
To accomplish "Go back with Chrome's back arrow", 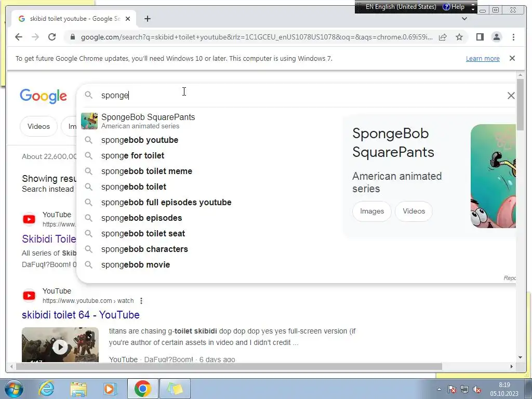I will pyautogui.click(x=19, y=37).
